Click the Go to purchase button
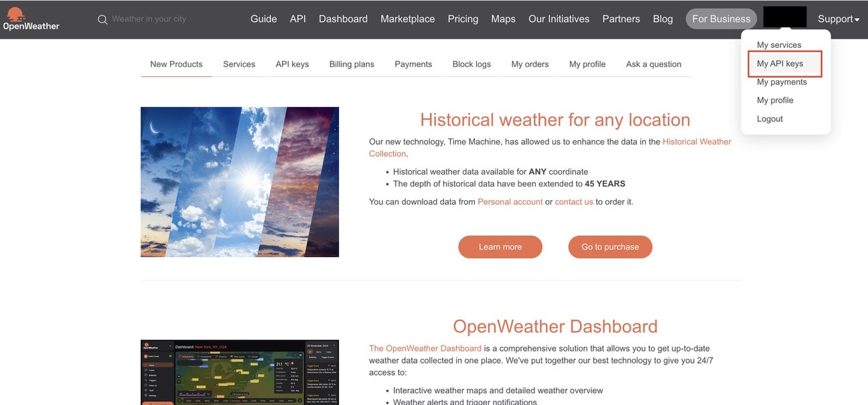The image size is (868, 405). [610, 247]
